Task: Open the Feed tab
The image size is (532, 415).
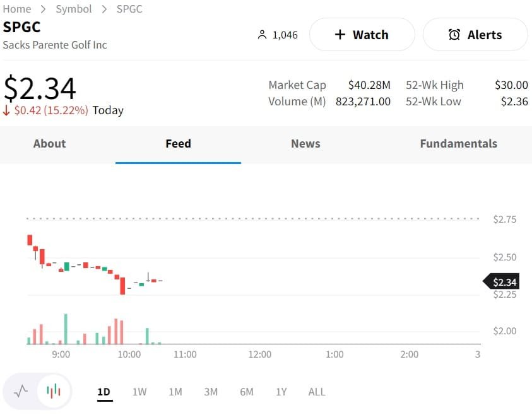Action: coord(178,144)
